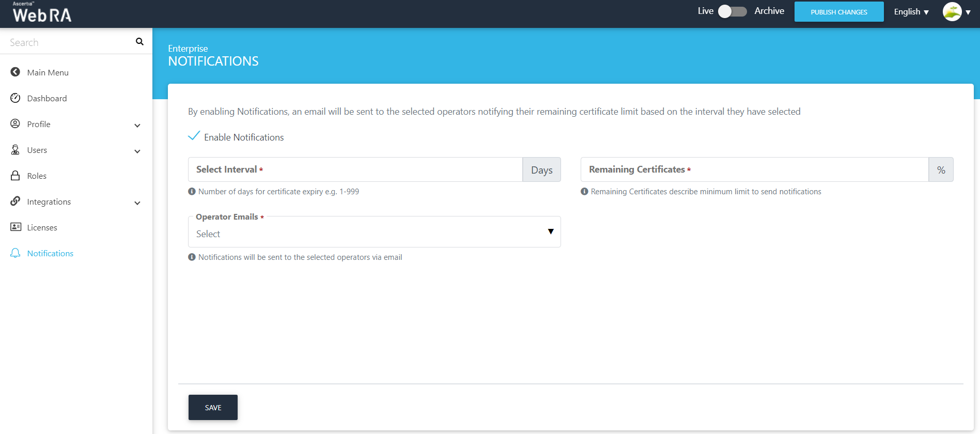Open the English language dropdown
Screen dimensions: 980x434
pos(911,12)
